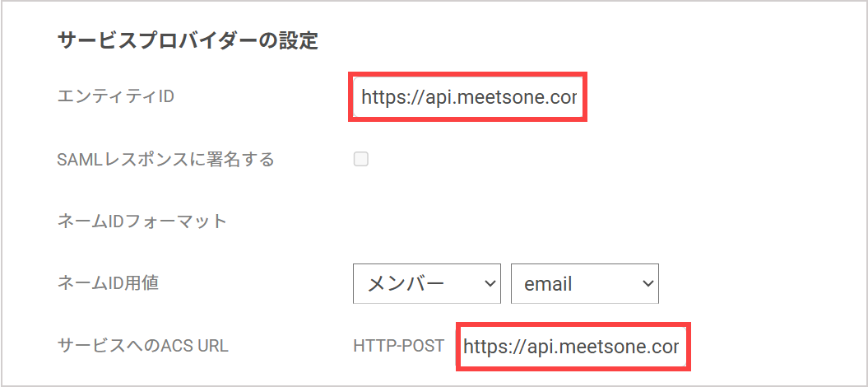Select the メンバー text in first dropdown
868x387 pixels.
point(406,283)
